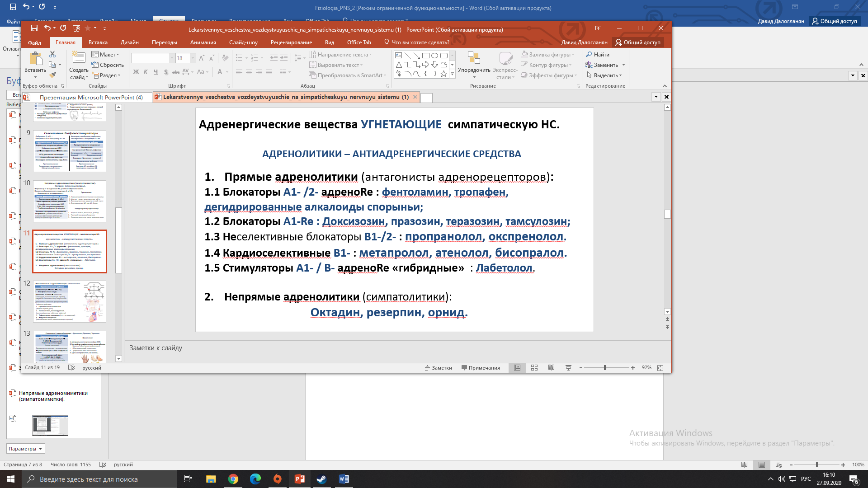Select slide 12 thumbnail

[x=70, y=302]
